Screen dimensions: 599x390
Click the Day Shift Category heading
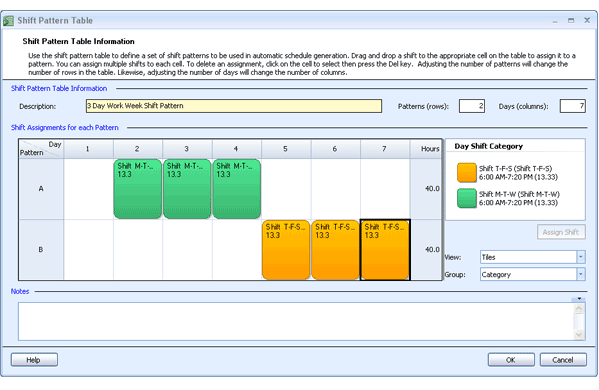coord(489,146)
